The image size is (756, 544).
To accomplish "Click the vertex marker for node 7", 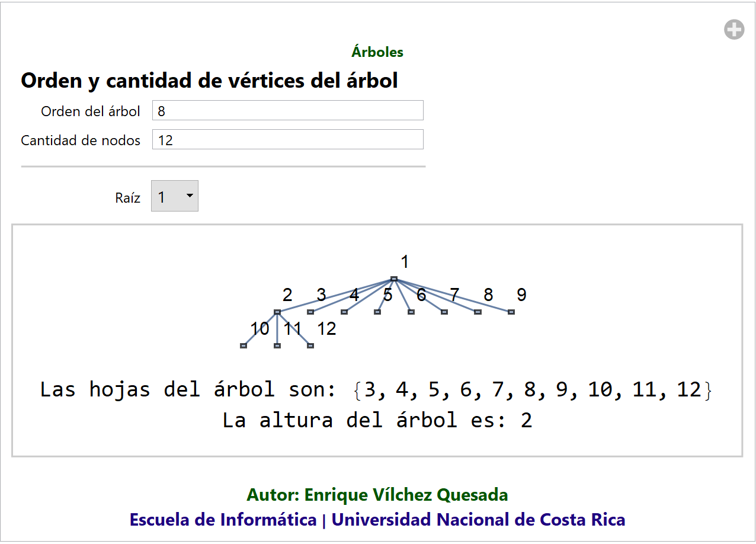I will point(444,312).
